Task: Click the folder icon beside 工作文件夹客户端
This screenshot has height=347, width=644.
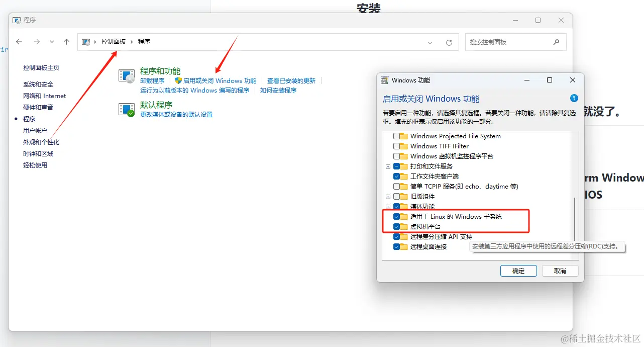Action: tap(404, 177)
